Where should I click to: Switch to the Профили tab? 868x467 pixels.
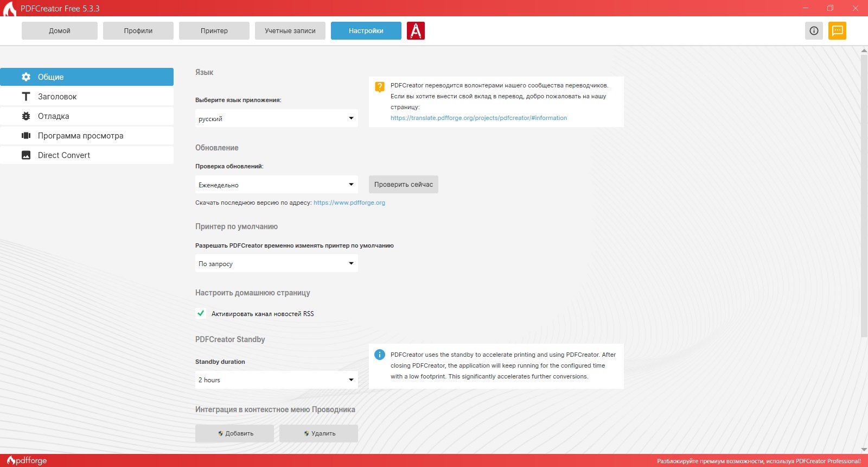pyautogui.click(x=138, y=31)
